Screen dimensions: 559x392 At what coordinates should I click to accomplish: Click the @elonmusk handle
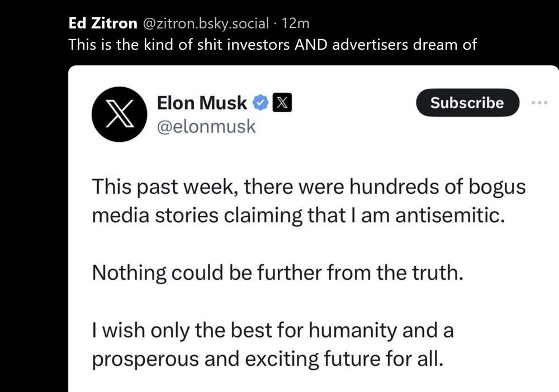point(206,127)
